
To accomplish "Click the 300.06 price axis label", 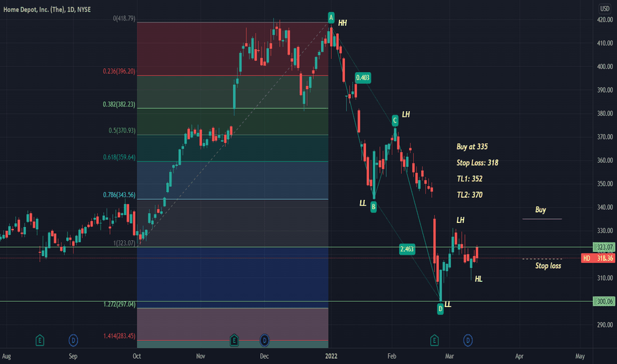I will (604, 301).
